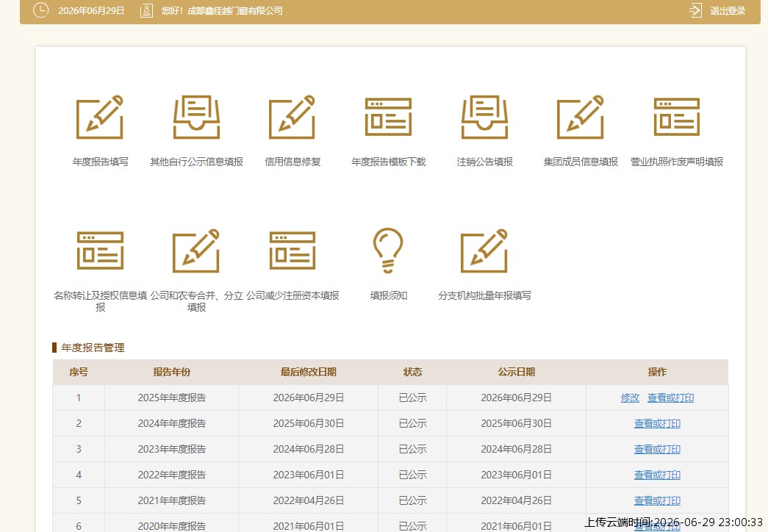Open 查看或打印 for 2024年年度报告
The height and width of the screenshot is (532, 768).
tap(657, 423)
